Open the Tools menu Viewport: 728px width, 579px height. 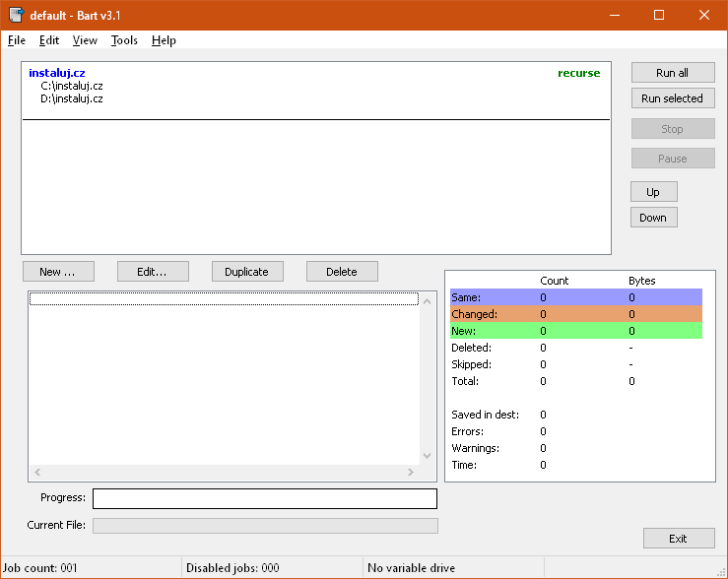[x=124, y=40]
